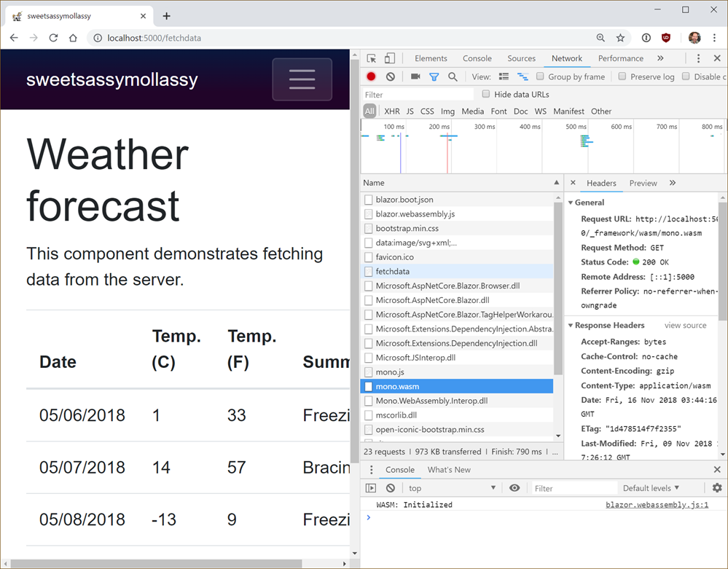The image size is (728, 569).
Task: Enable Group by frame checkbox
Action: pos(540,76)
